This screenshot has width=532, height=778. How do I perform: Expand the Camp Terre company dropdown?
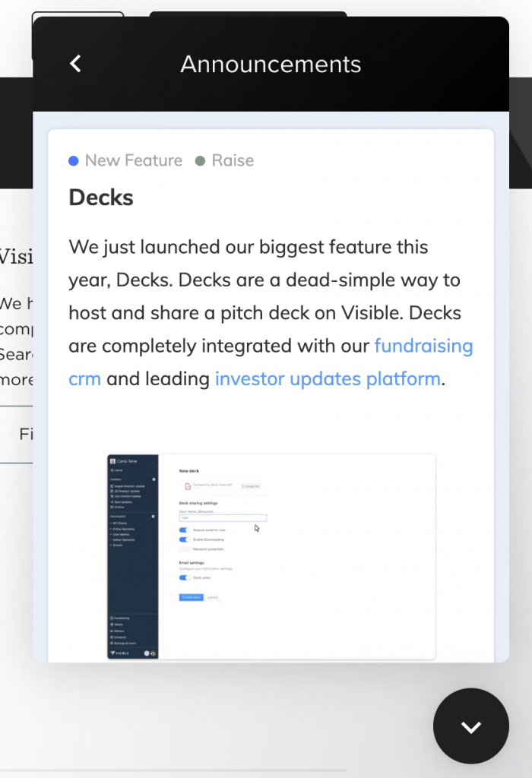click(131, 461)
